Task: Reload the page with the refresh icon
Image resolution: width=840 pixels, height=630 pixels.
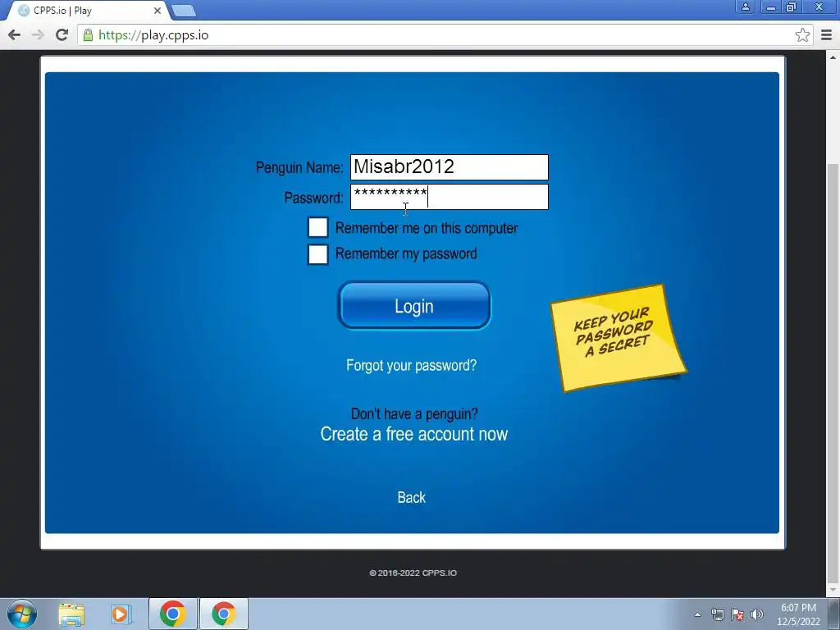Action: click(62, 35)
